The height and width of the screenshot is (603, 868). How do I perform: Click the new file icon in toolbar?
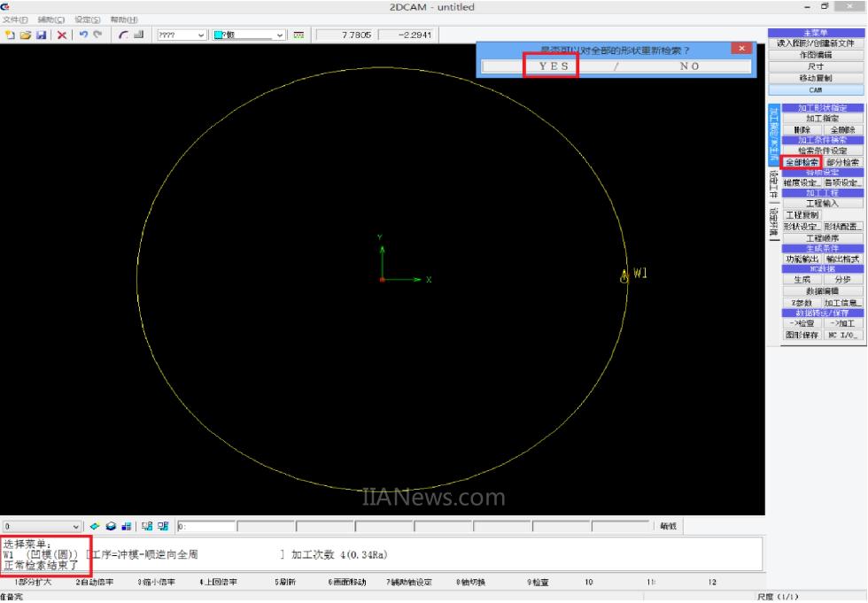pos(10,35)
